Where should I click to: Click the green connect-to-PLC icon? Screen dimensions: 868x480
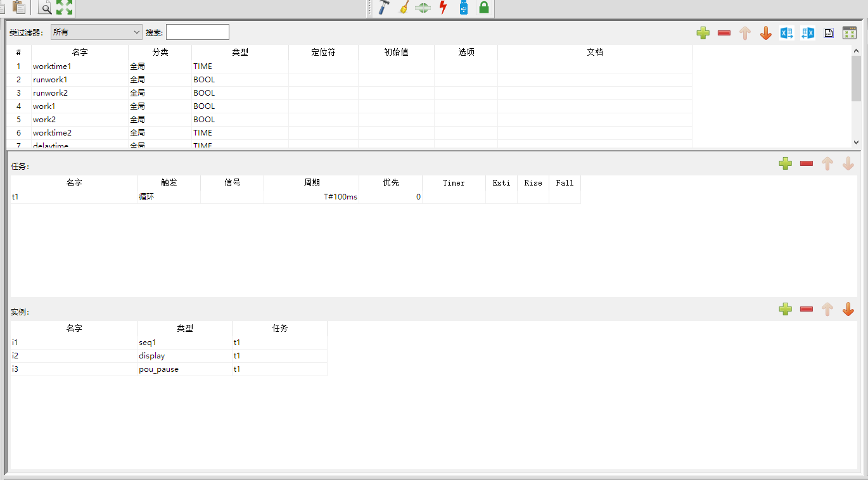pyautogui.click(x=423, y=8)
